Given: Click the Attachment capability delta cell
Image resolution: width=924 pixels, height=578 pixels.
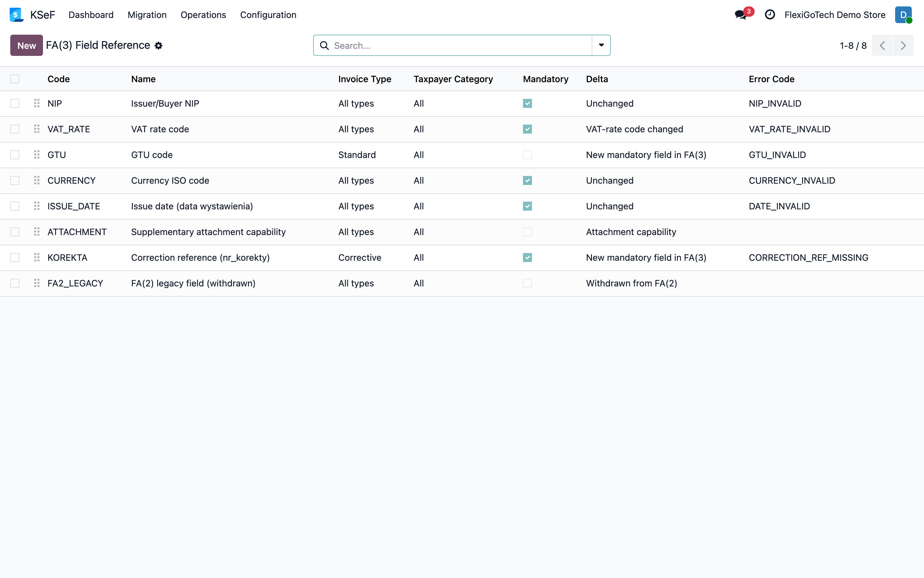Looking at the screenshot, I should click(631, 232).
